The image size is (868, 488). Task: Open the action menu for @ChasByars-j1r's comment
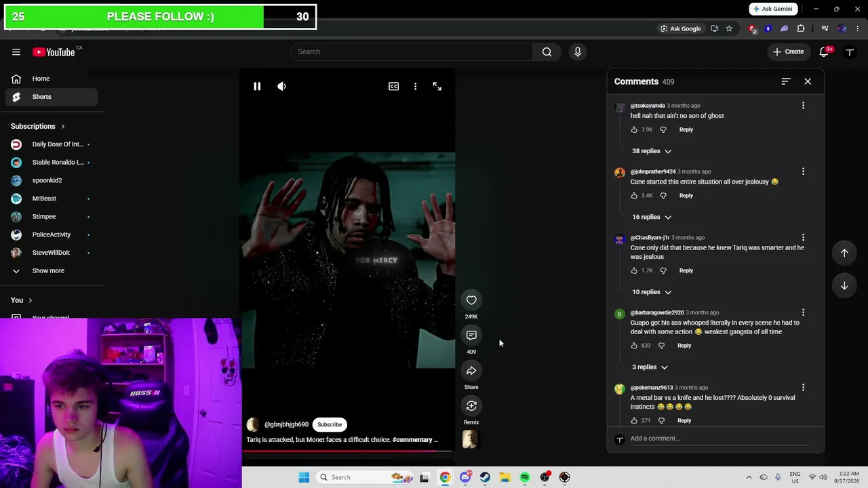click(803, 238)
